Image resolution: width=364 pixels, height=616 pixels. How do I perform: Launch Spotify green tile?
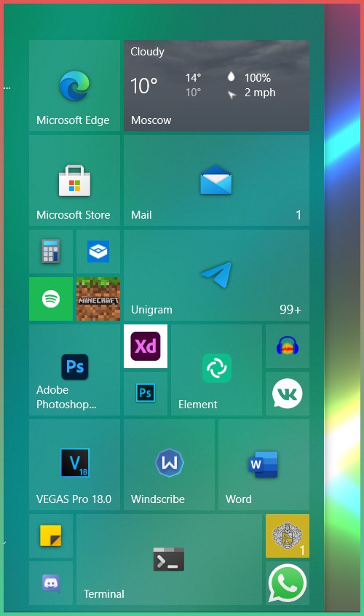click(51, 299)
